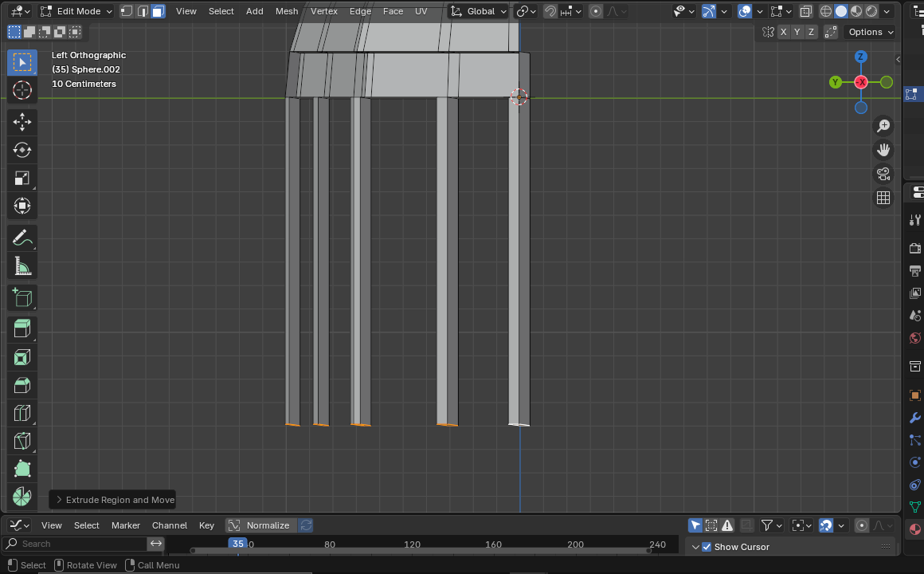Select the Extrude Region tool
Image resolution: width=924 pixels, height=574 pixels.
coord(22,329)
